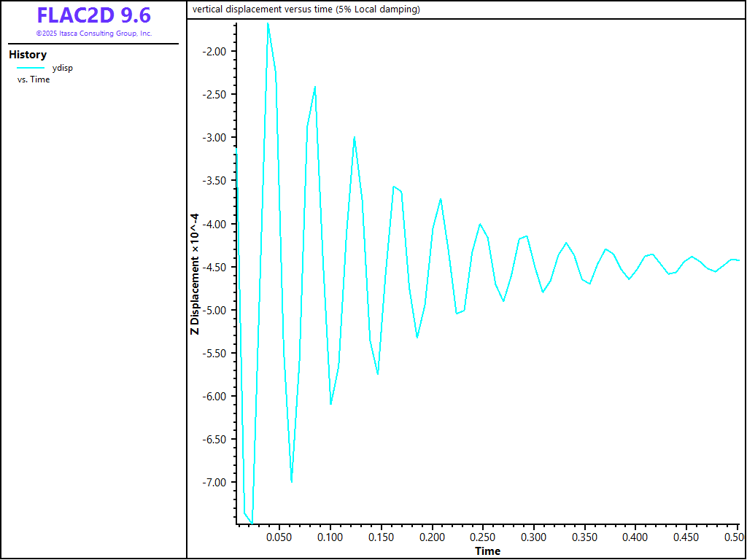Select the ydisp legend label
The height and width of the screenshot is (560, 747).
[62, 68]
